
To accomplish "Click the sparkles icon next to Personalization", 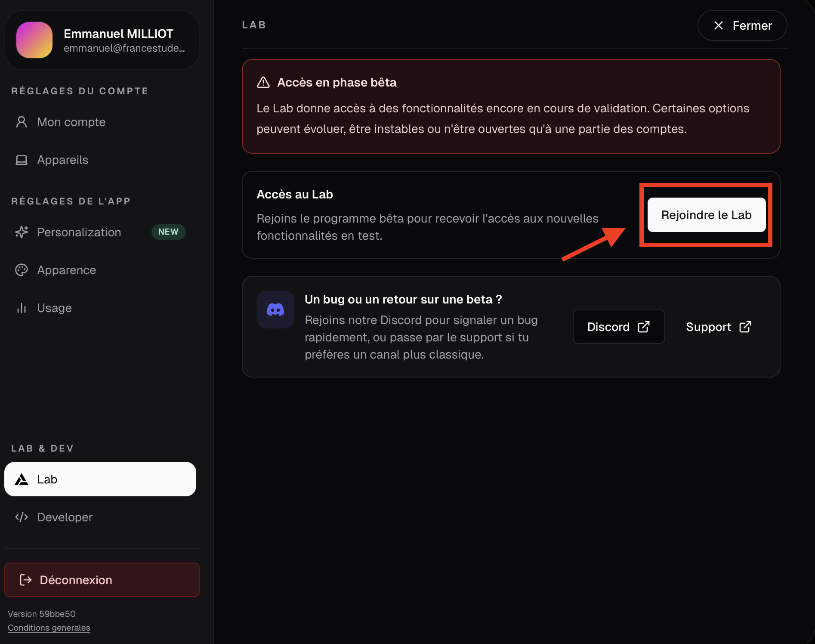I will (x=21, y=232).
